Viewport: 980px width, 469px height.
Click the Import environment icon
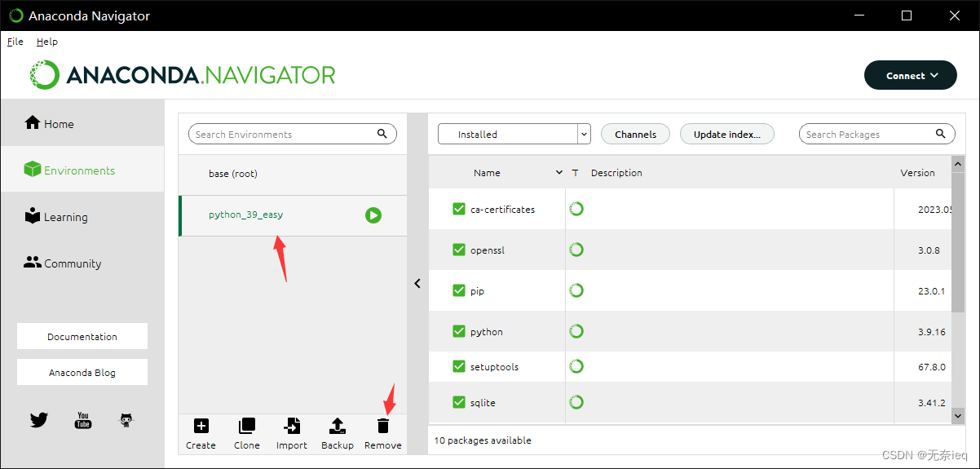[x=291, y=426]
